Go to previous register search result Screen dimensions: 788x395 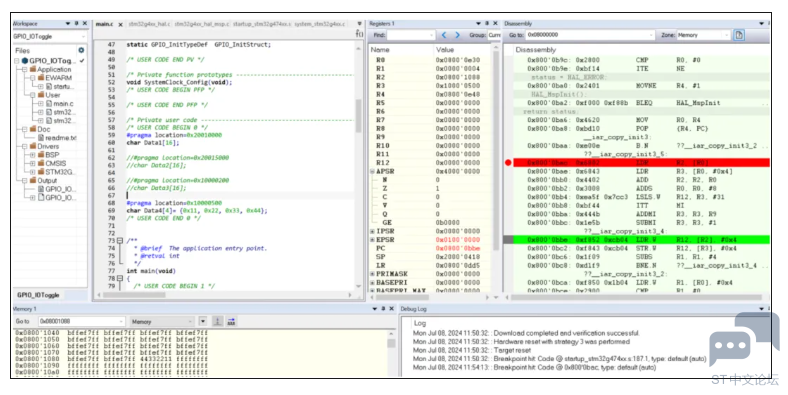(444, 35)
